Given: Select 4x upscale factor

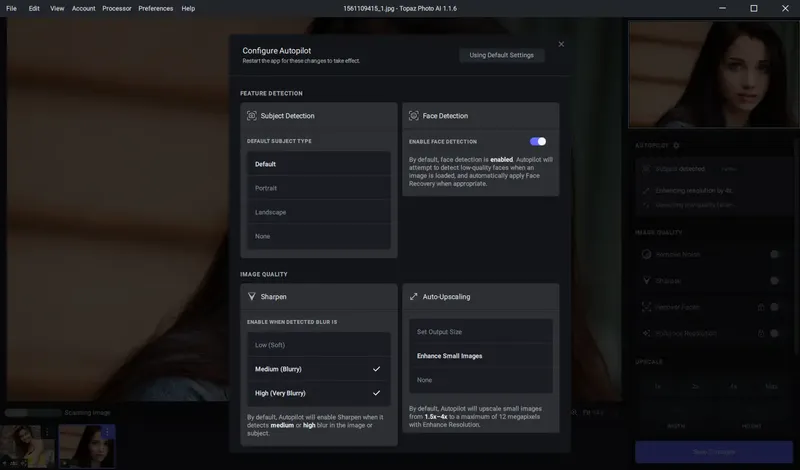Looking at the screenshot, I should [x=733, y=386].
